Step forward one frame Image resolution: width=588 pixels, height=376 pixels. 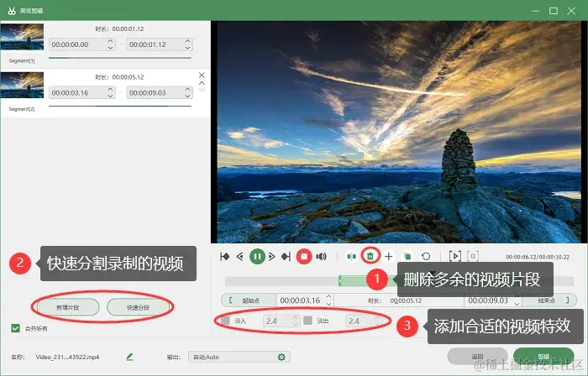[272, 257]
